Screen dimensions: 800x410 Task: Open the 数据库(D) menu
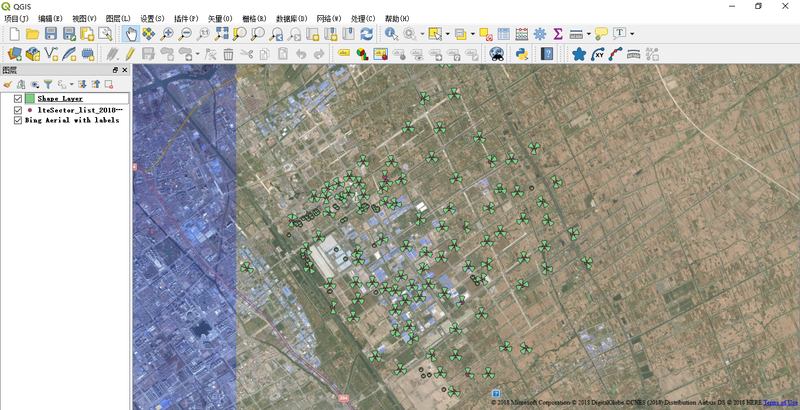tap(291, 19)
